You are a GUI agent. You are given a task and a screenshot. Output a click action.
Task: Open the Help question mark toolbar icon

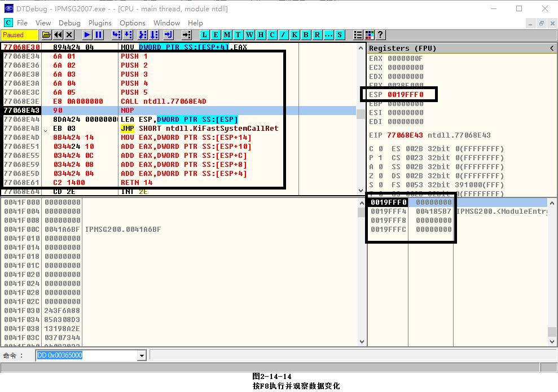click(x=380, y=35)
